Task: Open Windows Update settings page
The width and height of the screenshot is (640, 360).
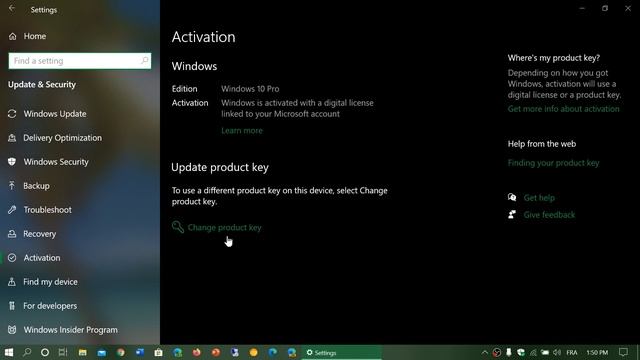Action: point(47,114)
